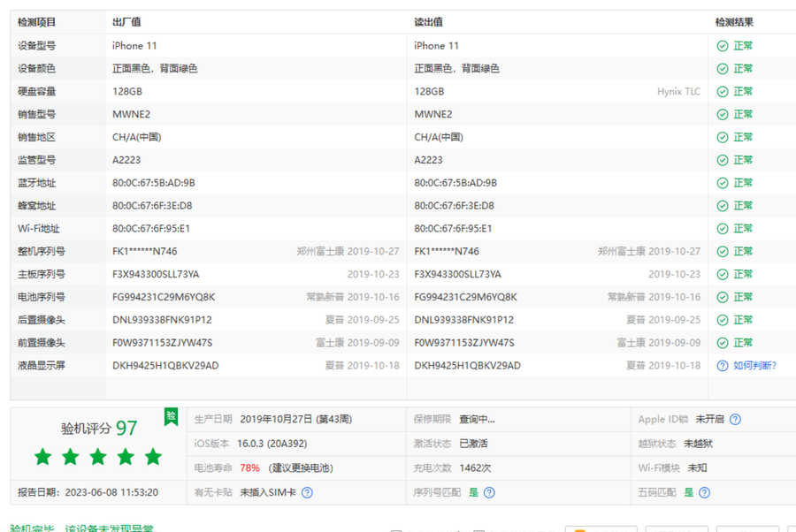Click the 出厂值 column header
This screenshot has width=796, height=532.
(126, 22)
